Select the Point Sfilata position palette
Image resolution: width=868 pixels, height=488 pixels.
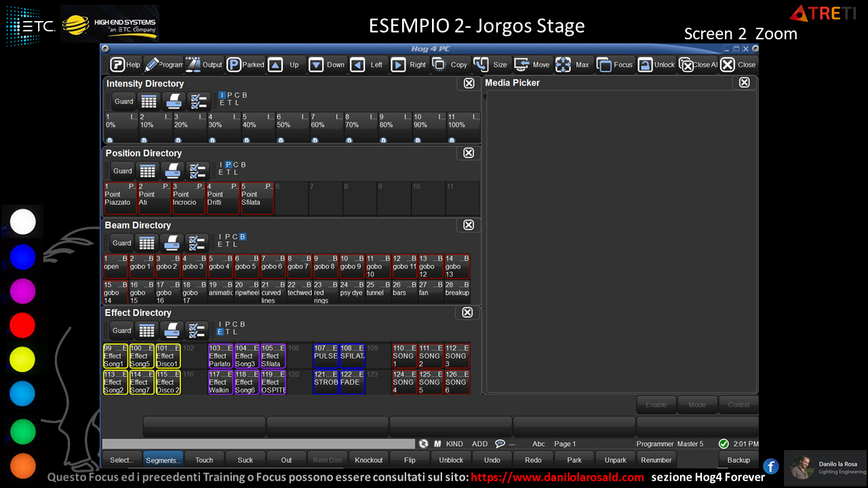(x=257, y=199)
